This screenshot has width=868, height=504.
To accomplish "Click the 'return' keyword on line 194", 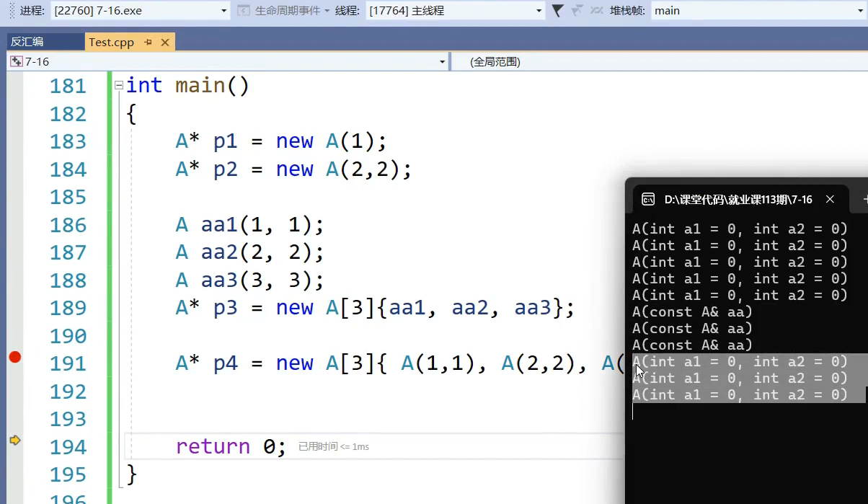I will point(213,447).
